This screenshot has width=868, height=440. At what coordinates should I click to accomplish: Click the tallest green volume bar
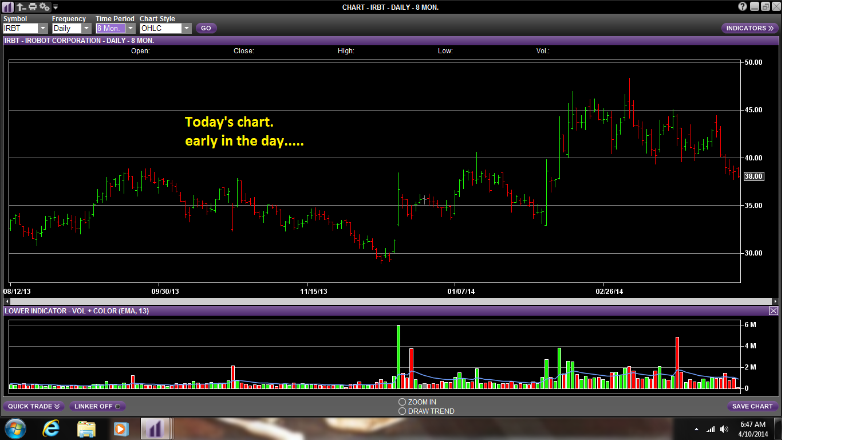pyautogui.click(x=398, y=356)
